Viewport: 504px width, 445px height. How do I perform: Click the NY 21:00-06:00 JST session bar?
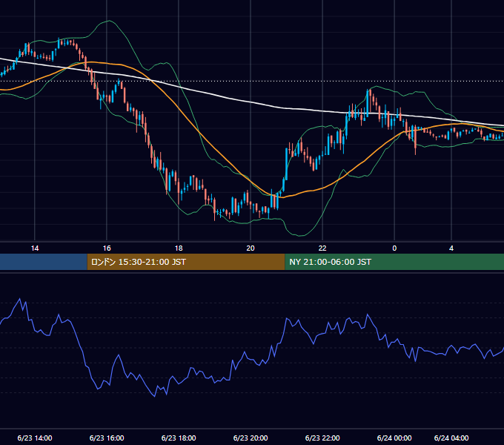click(394, 262)
